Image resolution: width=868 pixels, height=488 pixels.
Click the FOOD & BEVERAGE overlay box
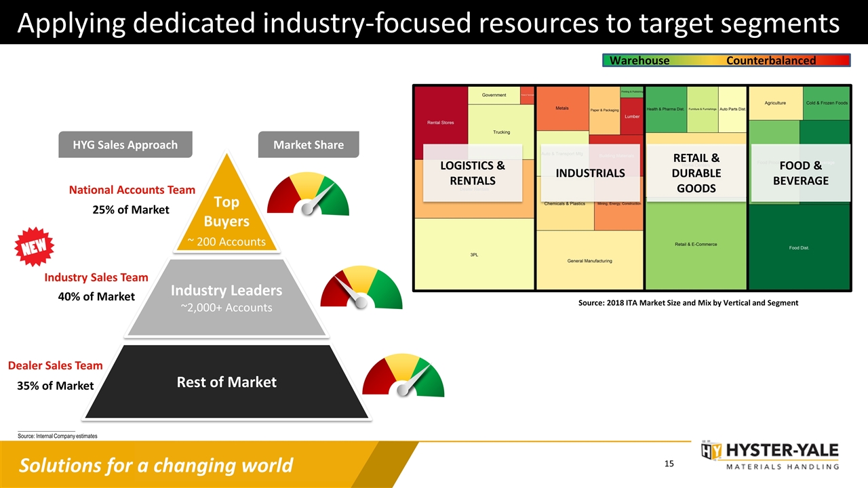[801, 173]
